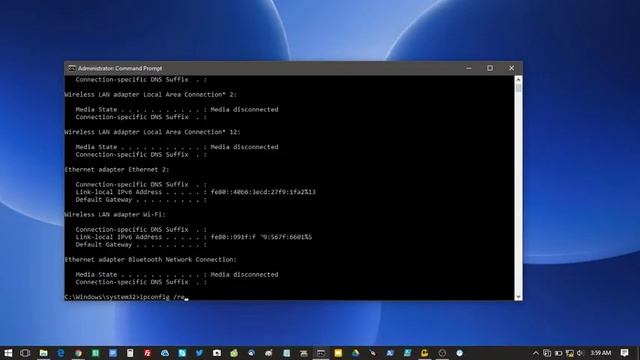This screenshot has height=360, width=640.
Task: Open the battery status tray icon
Action: point(558,353)
